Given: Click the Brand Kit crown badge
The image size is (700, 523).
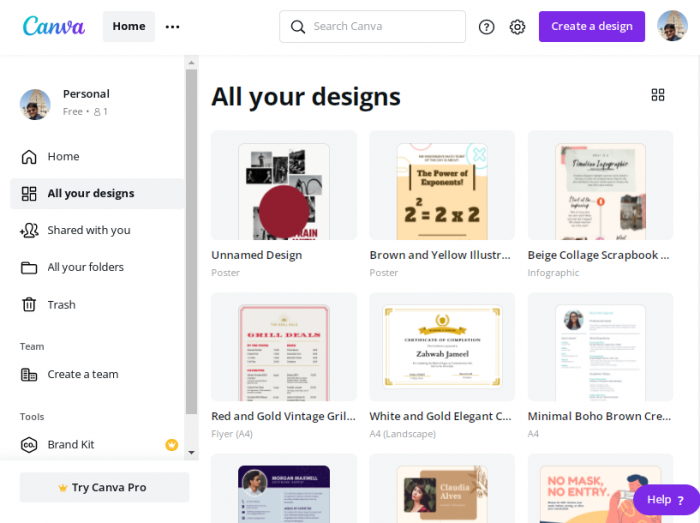Looking at the screenshot, I should point(171,445).
